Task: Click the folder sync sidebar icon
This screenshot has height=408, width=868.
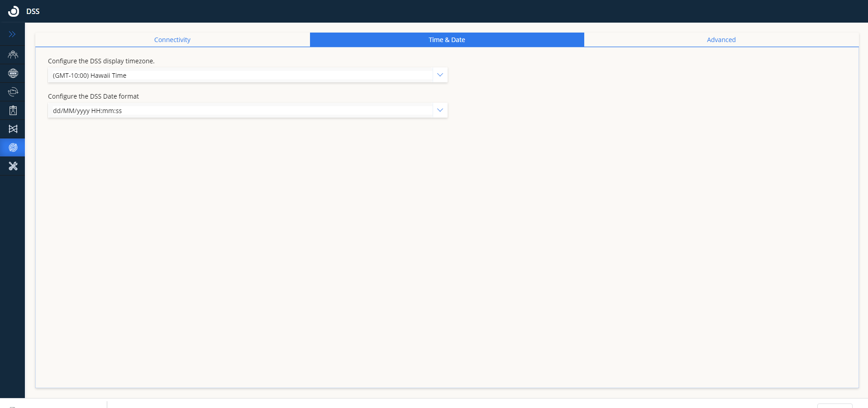Action: tap(13, 92)
